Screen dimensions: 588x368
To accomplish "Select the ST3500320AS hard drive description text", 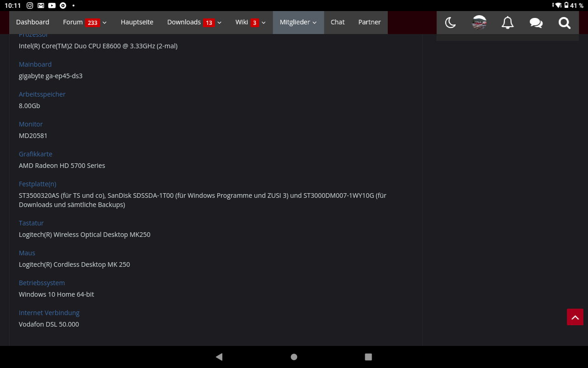I will click(203, 200).
